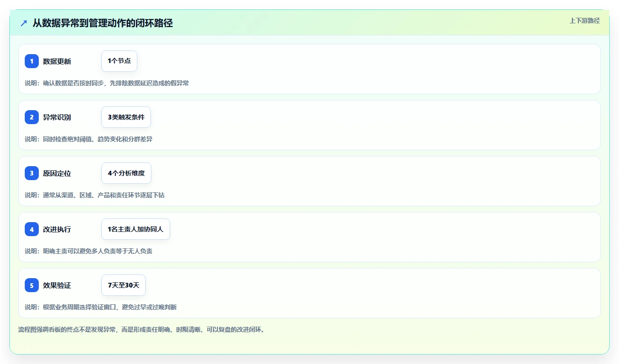Viewport: 619px width, 364px height.
Task: Select the 原因定位 step name
Action: point(57,173)
